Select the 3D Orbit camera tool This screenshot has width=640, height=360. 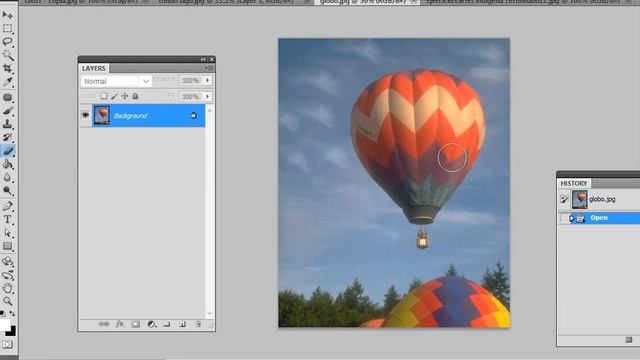click(x=7, y=275)
